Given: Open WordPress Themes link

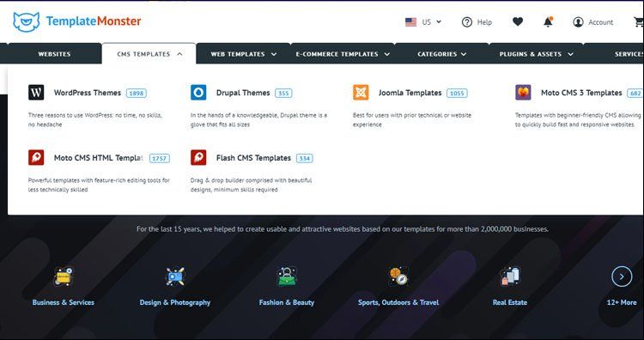Looking at the screenshot, I should pos(88,93).
